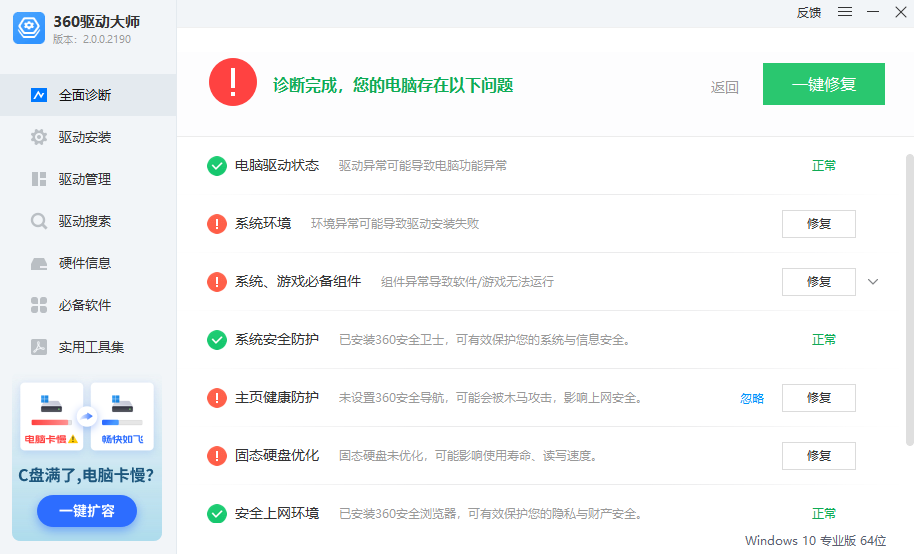The width and height of the screenshot is (914, 554).
Task: Open the 驱动管理 menu item
Action: [88, 179]
